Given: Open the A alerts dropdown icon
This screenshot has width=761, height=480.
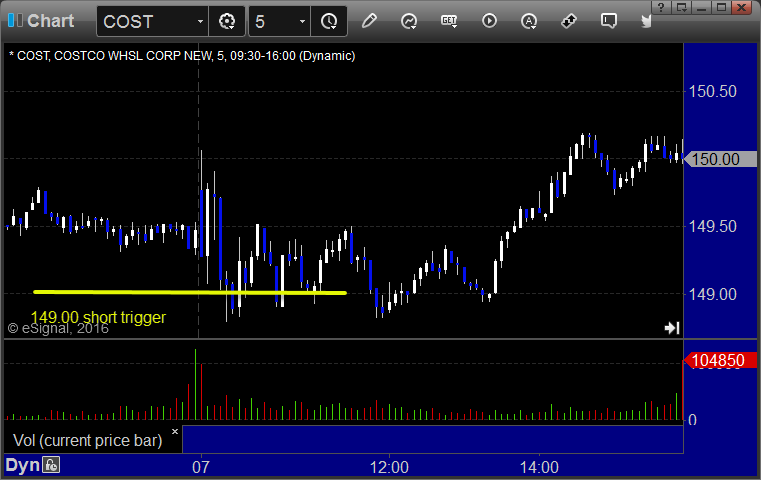Looking at the screenshot, I should click(x=529, y=21).
